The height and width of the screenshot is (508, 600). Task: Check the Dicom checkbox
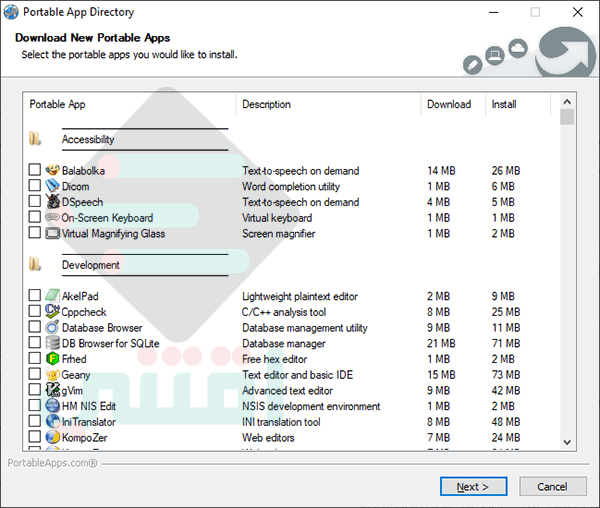(x=35, y=185)
